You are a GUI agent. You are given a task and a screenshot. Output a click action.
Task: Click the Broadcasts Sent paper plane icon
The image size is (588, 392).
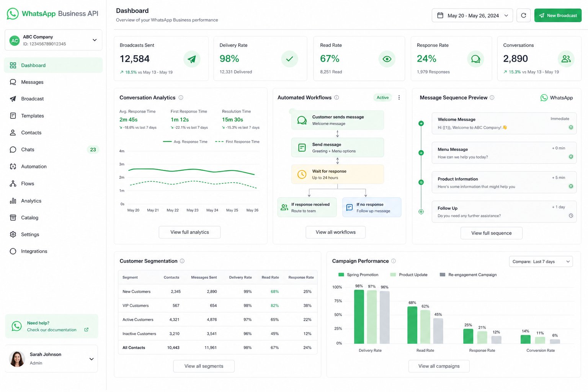click(x=192, y=59)
